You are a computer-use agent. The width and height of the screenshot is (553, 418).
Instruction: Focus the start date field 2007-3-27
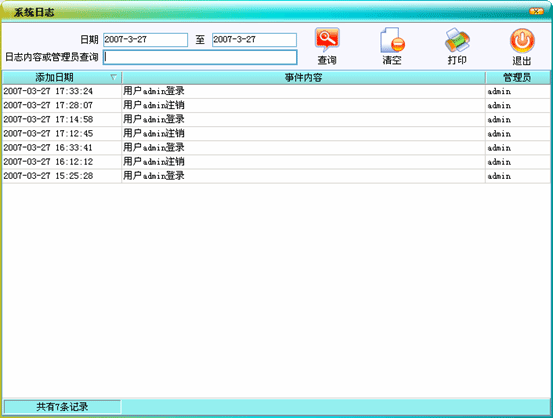point(145,40)
